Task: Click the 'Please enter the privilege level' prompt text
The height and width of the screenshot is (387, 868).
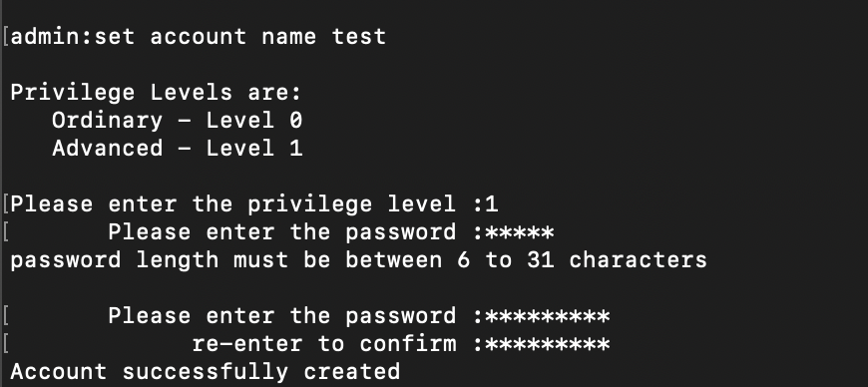Action: pyautogui.click(x=239, y=204)
